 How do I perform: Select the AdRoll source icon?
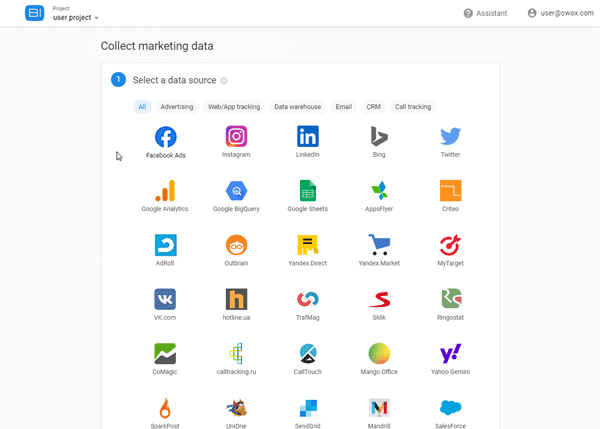click(x=165, y=245)
